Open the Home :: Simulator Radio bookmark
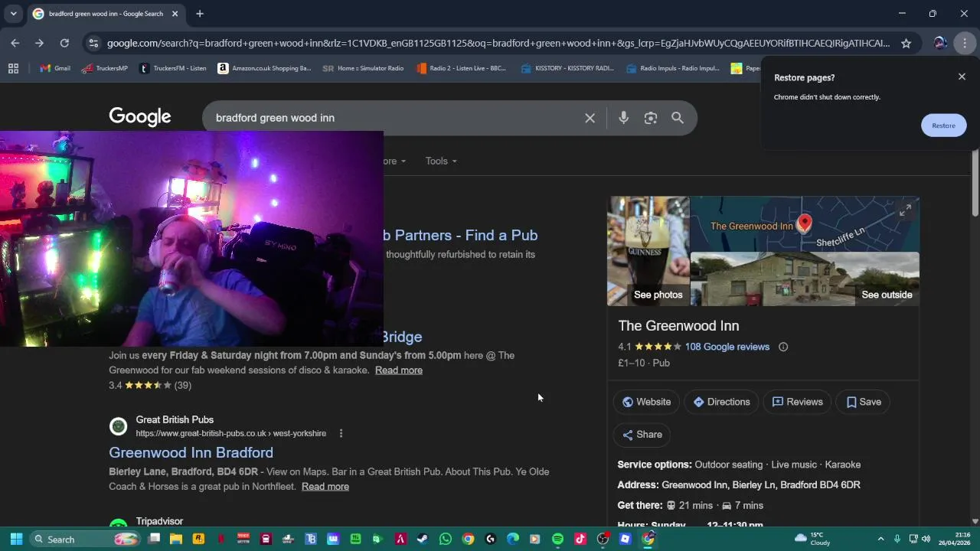This screenshot has width=980, height=551. pos(363,68)
